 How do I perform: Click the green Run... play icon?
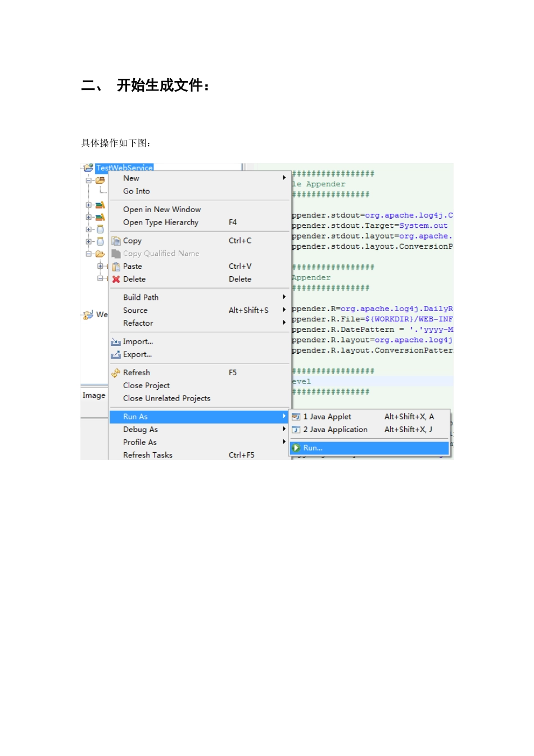tap(296, 448)
